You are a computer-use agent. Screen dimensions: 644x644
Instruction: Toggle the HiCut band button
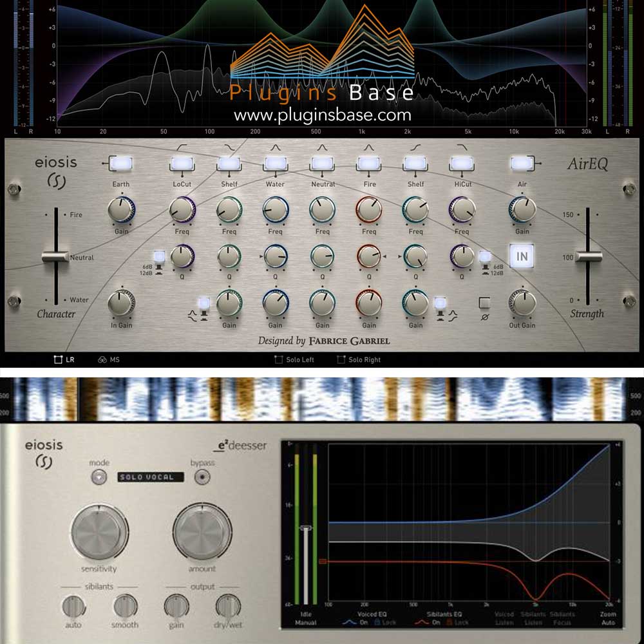click(x=462, y=164)
